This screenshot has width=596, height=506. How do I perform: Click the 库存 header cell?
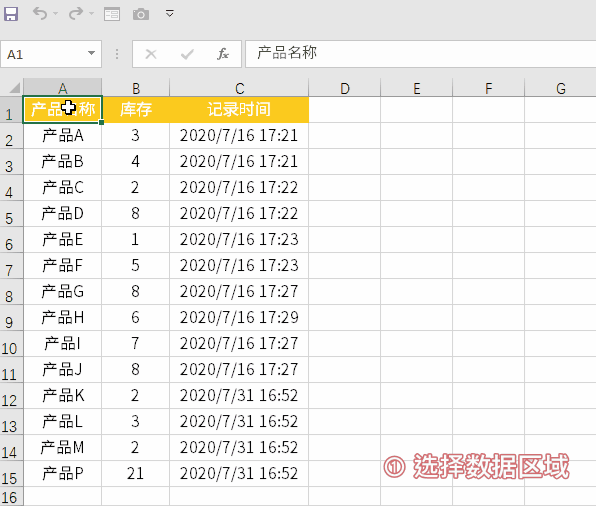pyautogui.click(x=136, y=110)
